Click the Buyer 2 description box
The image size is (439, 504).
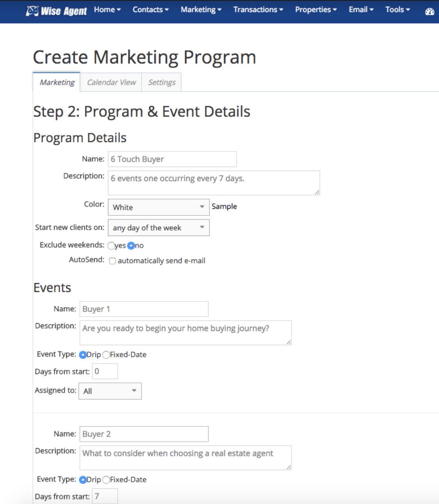click(185, 458)
